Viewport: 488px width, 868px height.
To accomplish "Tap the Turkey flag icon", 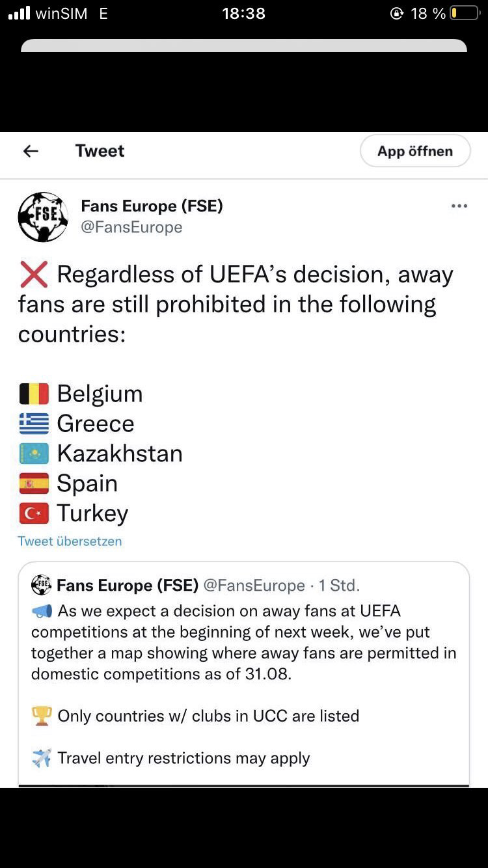I will click(34, 513).
